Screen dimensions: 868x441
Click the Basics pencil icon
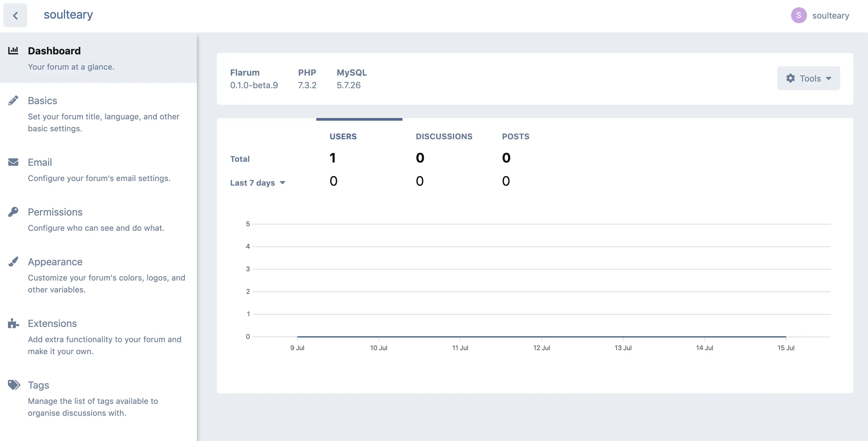click(x=13, y=100)
